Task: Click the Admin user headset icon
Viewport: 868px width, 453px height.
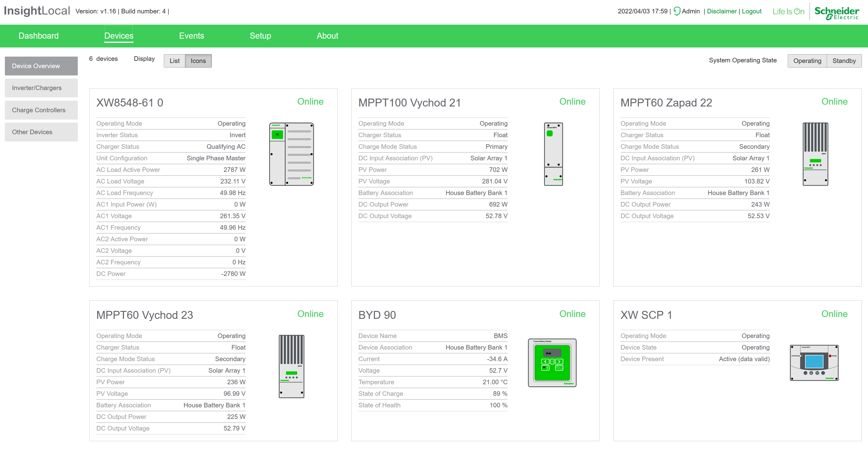Action: point(677,11)
